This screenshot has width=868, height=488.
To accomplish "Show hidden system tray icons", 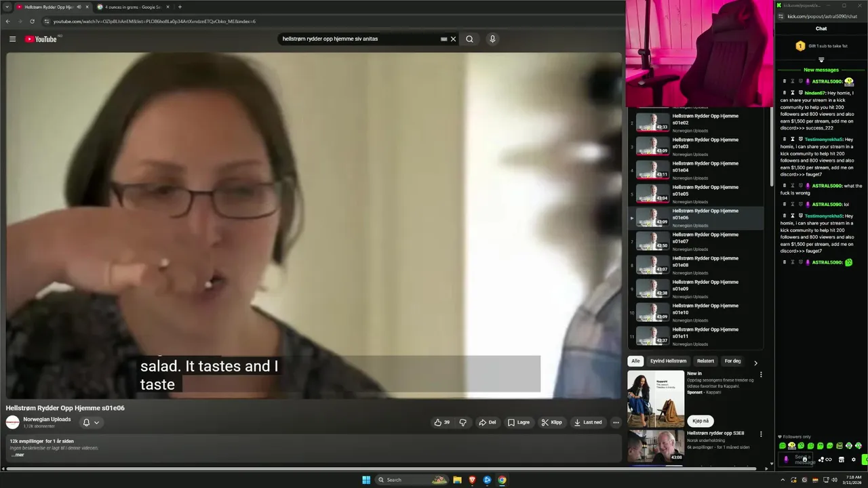I will (x=783, y=480).
